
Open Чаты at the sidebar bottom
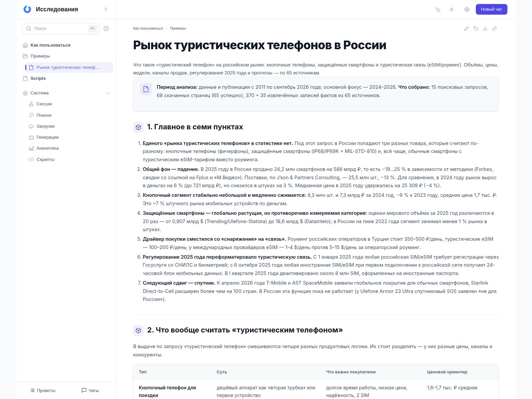90,391
